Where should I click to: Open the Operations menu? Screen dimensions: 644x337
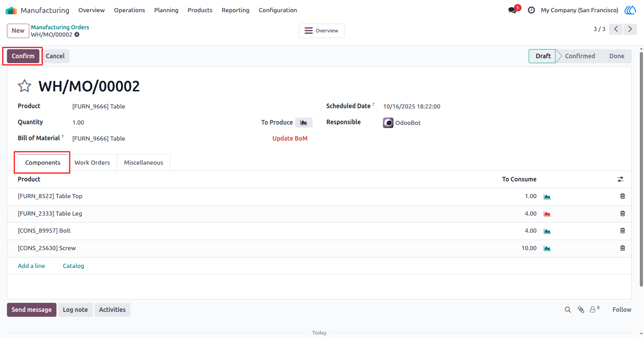pyautogui.click(x=129, y=10)
